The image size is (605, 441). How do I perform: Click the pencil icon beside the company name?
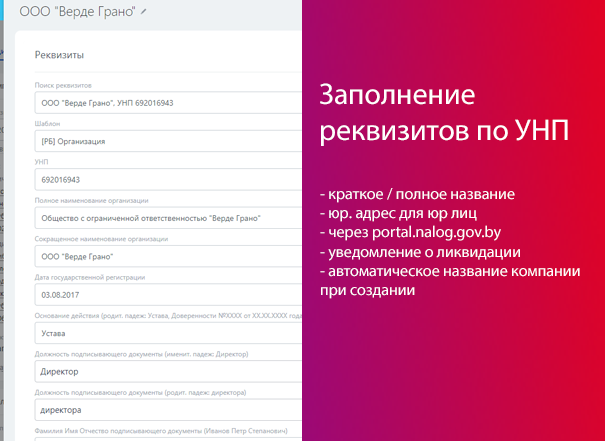pyautogui.click(x=144, y=11)
